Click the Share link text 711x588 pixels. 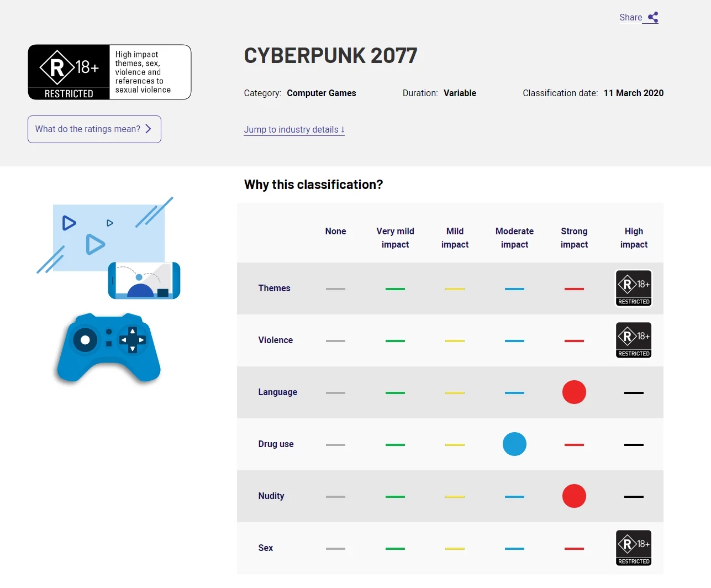pyautogui.click(x=630, y=17)
